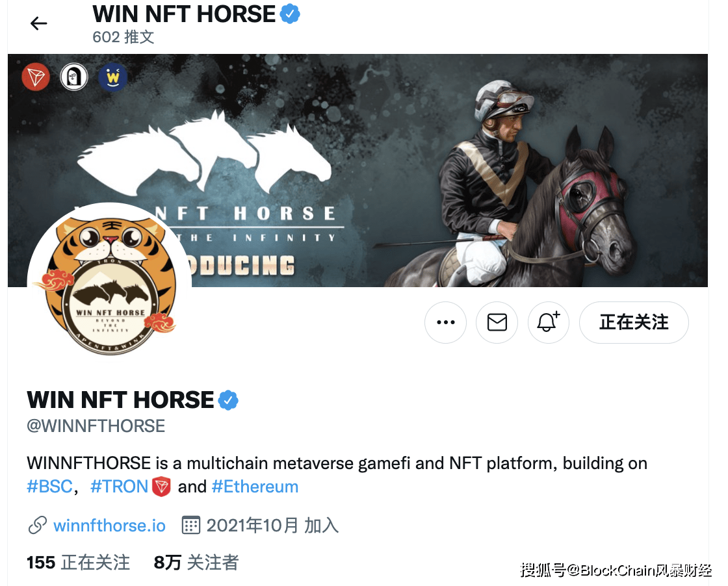The width and height of the screenshot is (728, 586).
Task: Visit the winnfthorse.io website link
Action: [x=110, y=526]
